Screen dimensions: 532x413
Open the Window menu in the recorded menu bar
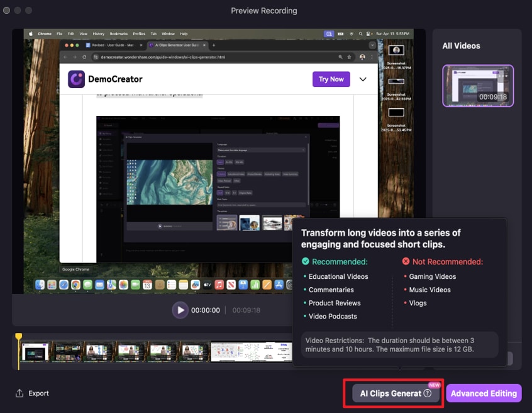(x=168, y=34)
